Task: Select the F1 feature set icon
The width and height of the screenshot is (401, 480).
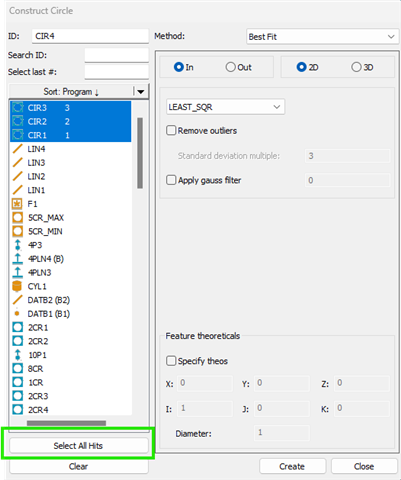Action: 17,204
